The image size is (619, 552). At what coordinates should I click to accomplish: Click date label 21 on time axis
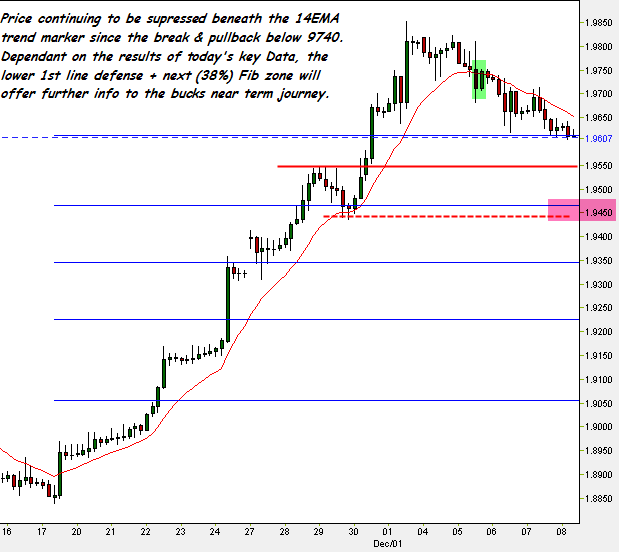(111, 532)
